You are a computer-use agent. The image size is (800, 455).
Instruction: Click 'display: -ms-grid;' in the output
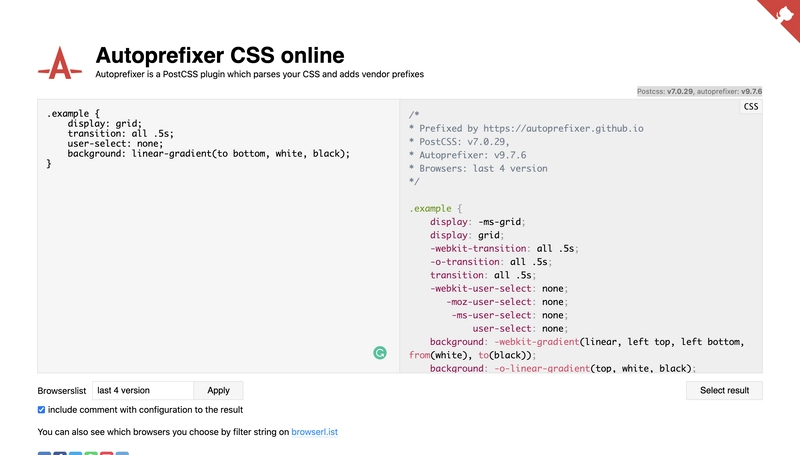[478, 222]
